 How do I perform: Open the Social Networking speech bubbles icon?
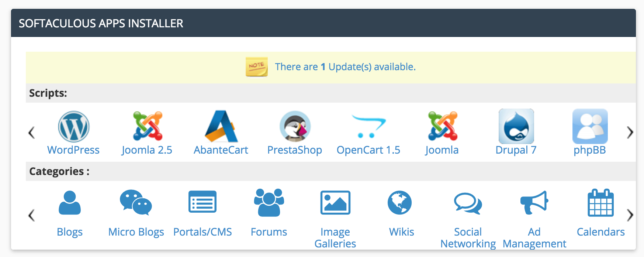468,203
